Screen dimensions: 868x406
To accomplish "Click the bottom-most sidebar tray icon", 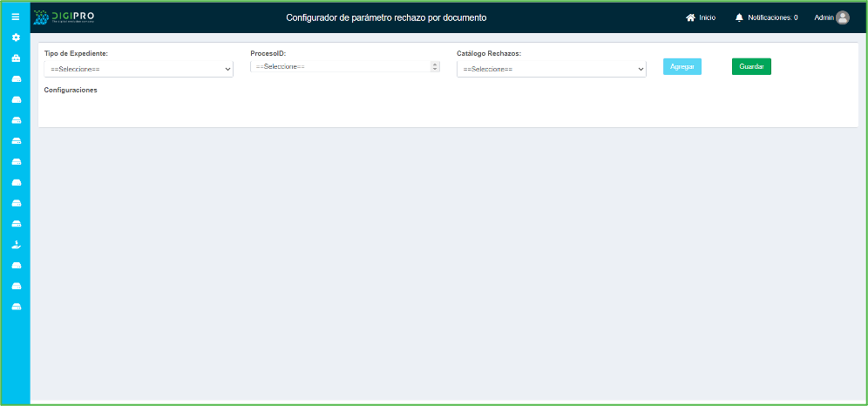I will 16,307.
